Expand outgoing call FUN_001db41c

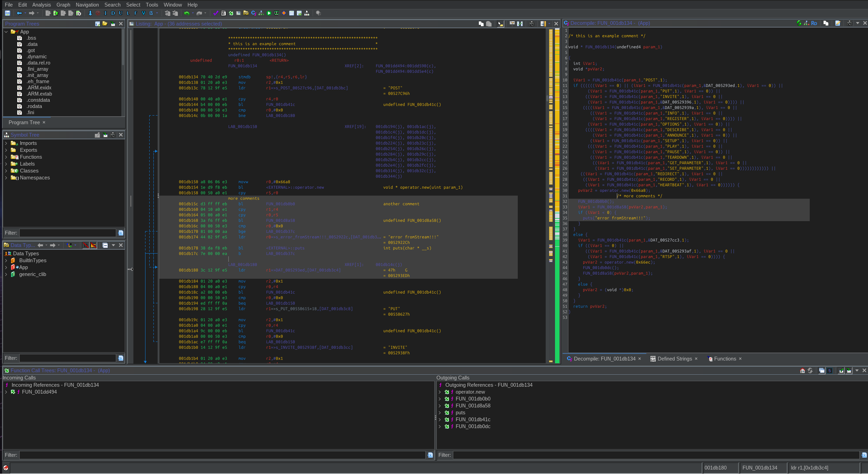click(440, 419)
